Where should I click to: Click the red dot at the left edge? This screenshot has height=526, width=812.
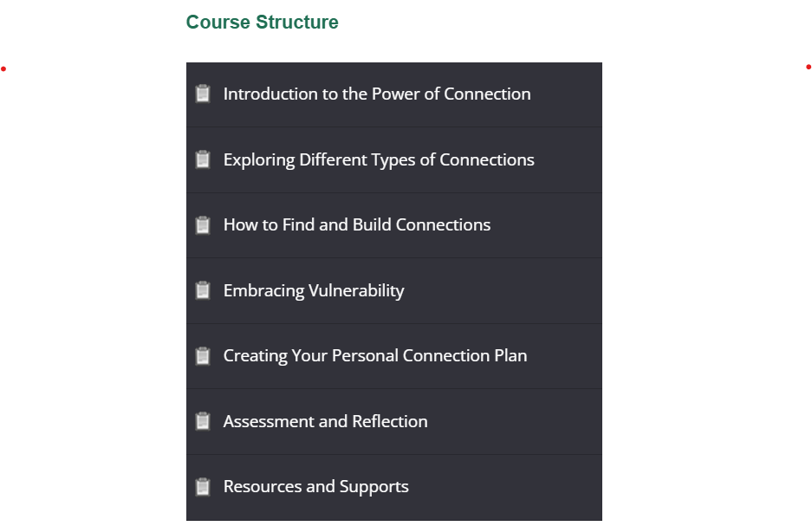tap(3, 68)
